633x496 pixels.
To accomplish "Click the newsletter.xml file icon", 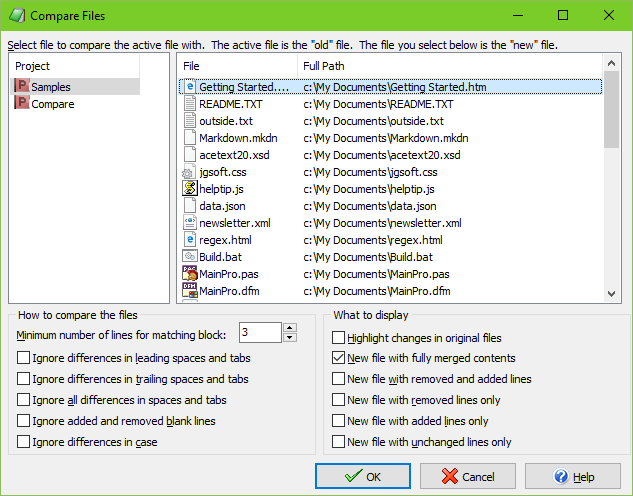I will click(x=190, y=222).
